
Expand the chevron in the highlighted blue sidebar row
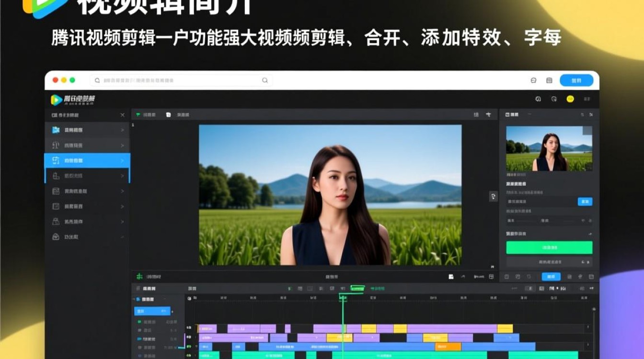pyautogui.click(x=122, y=160)
